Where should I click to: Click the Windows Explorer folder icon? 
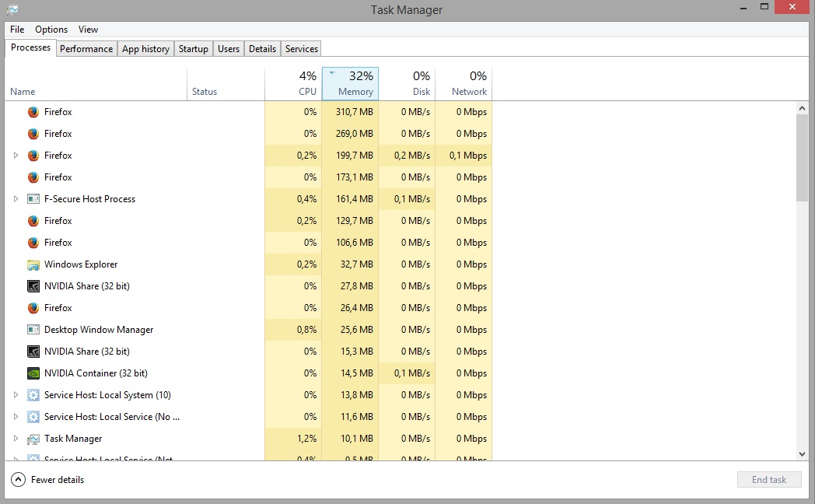(x=33, y=264)
